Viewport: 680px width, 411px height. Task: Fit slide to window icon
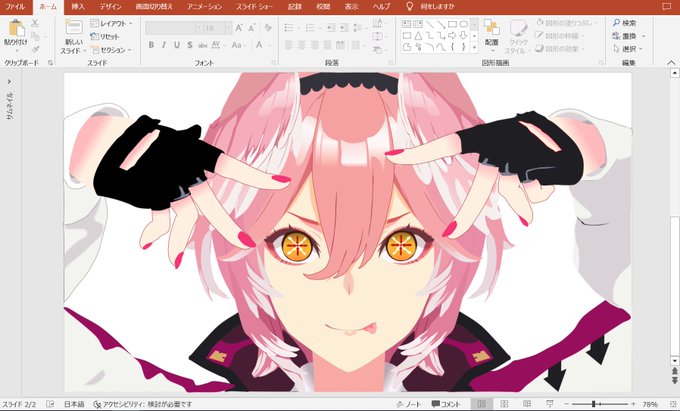coord(673,404)
